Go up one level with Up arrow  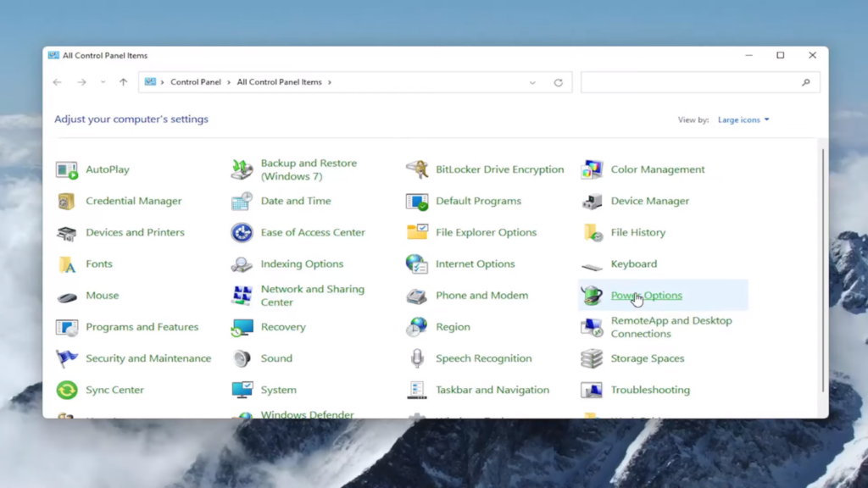click(123, 82)
